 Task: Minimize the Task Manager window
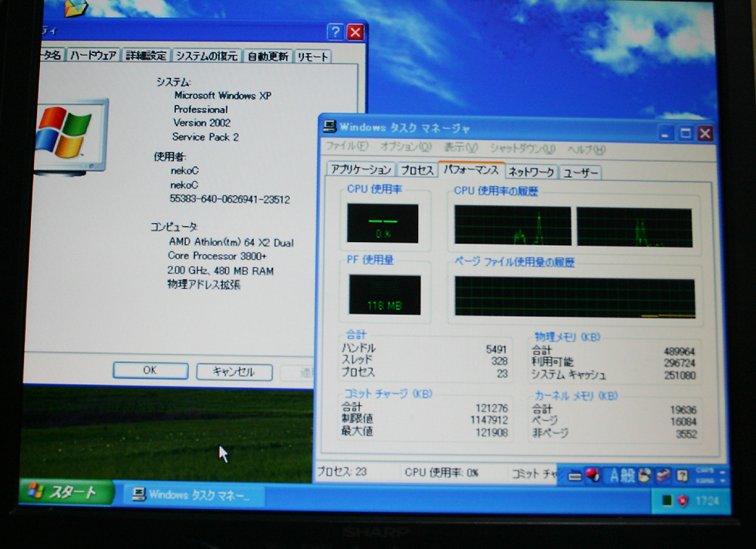[665, 133]
